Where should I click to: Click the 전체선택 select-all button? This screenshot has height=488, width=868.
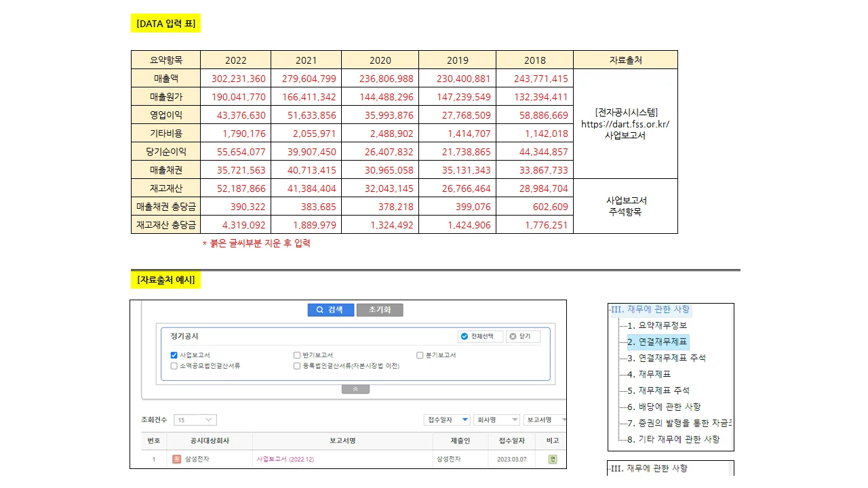(481, 336)
